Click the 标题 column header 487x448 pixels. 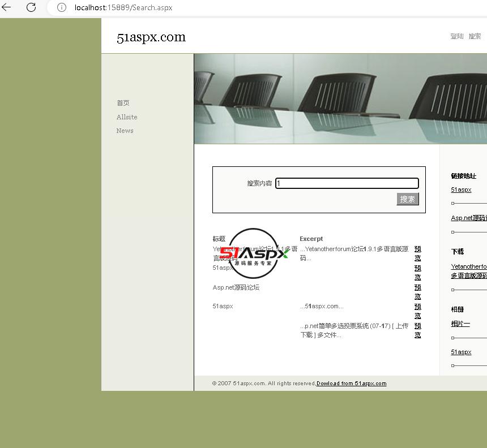[x=219, y=239]
